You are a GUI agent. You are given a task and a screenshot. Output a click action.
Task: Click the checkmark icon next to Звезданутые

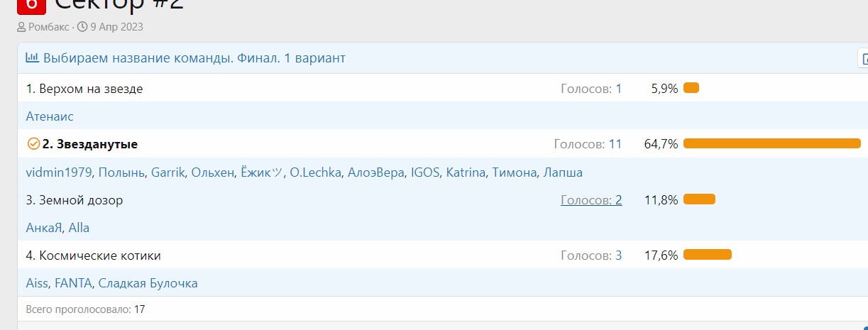[33, 144]
